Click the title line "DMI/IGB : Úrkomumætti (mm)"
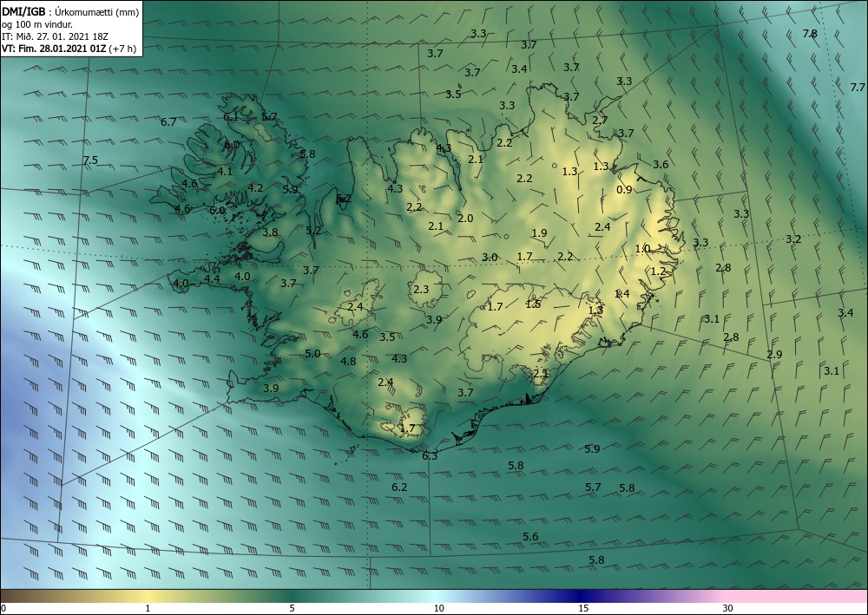Image resolution: width=868 pixels, height=615 pixels. click(70, 11)
